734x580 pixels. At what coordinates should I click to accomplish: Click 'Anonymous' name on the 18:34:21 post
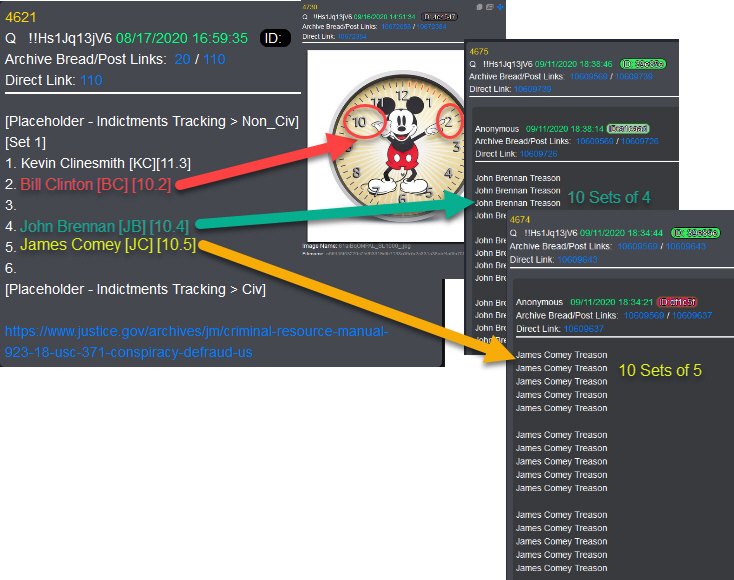click(539, 302)
